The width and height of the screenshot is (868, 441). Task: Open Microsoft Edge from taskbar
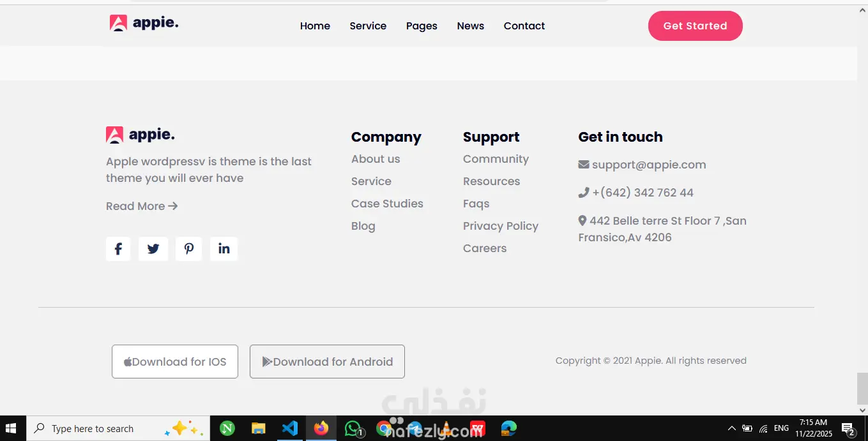click(x=508, y=428)
